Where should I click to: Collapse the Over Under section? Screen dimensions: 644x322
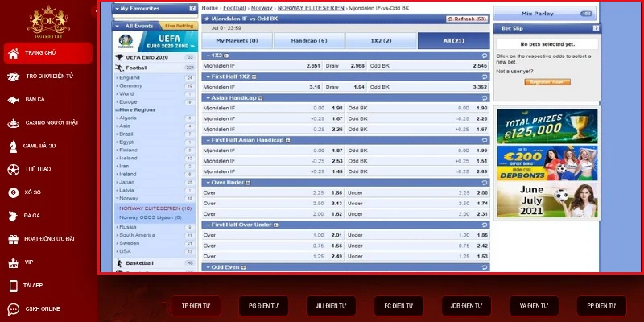point(208,183)
